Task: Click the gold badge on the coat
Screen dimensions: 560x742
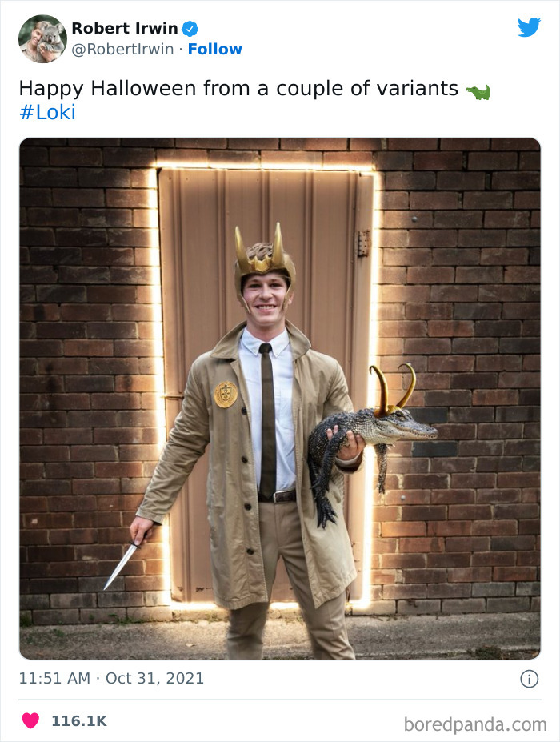Action: [x=226, y=395]
